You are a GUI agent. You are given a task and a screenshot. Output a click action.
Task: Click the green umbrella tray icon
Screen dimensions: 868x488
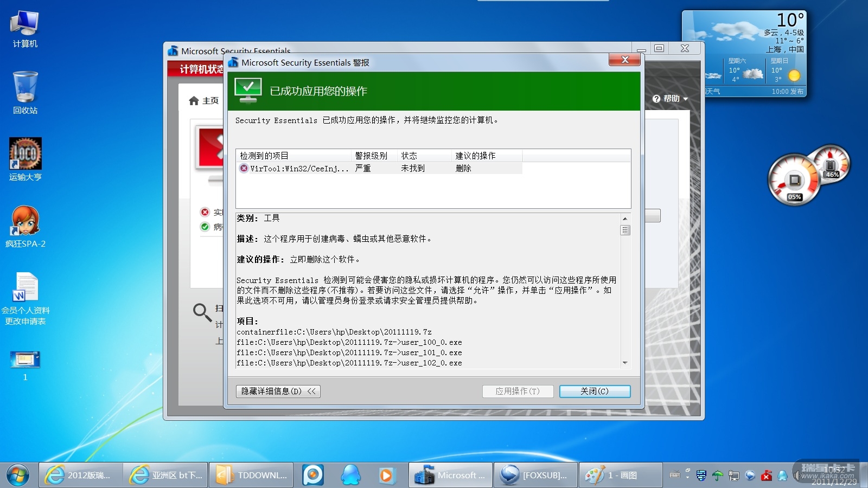718,476
